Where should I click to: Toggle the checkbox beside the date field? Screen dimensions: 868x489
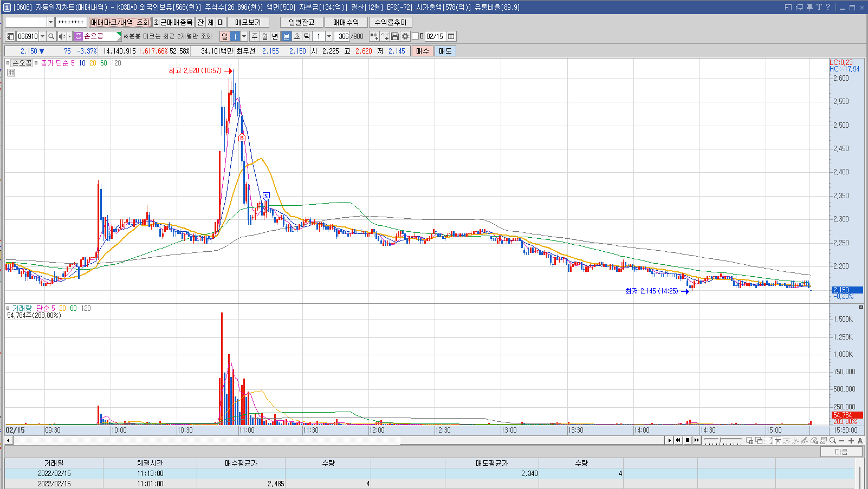(x=416, y=36)
